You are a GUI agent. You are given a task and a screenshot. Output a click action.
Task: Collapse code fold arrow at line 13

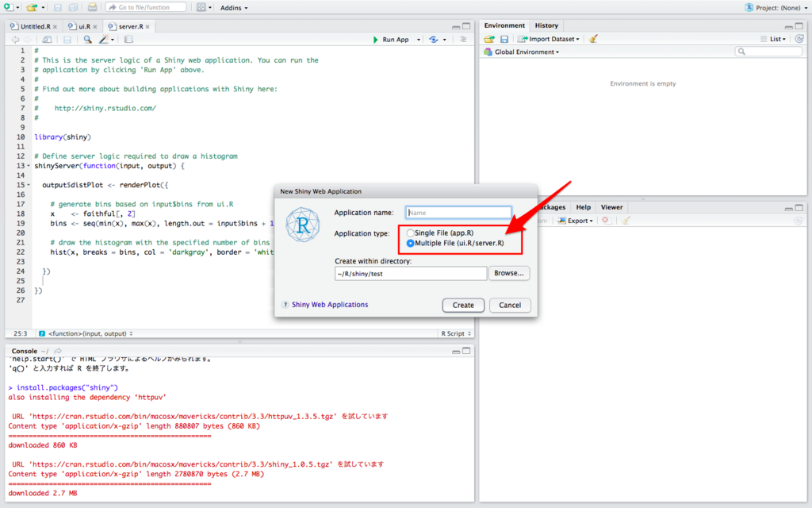pos(29,166)
